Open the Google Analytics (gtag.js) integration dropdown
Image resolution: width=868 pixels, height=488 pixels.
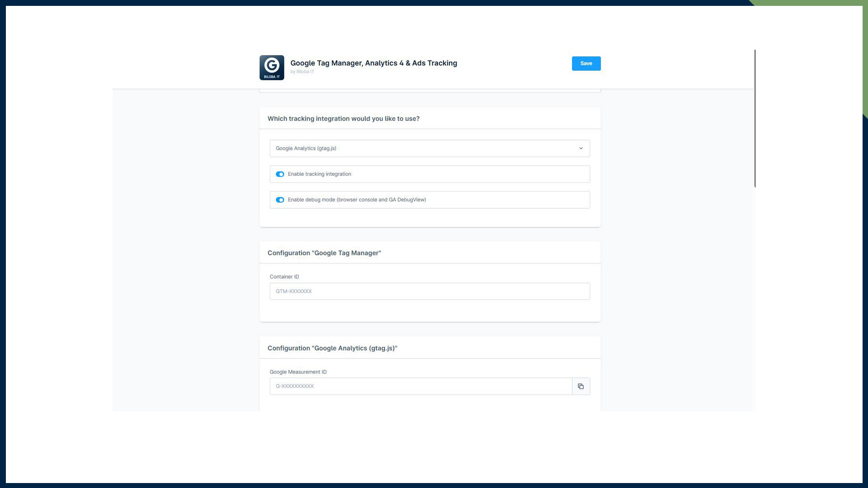click(425, 148)
